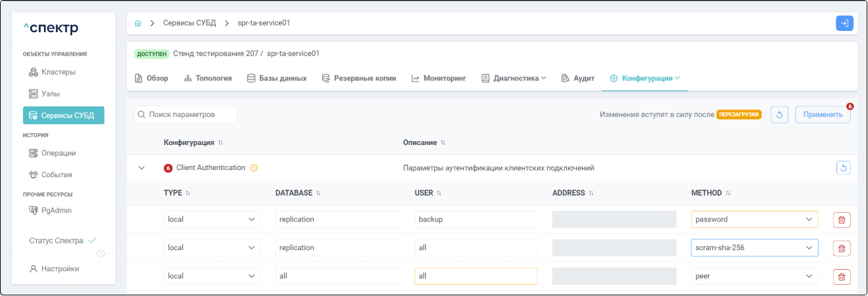Delete the row with peer method
868x296 pixels.
click(841, 276)
